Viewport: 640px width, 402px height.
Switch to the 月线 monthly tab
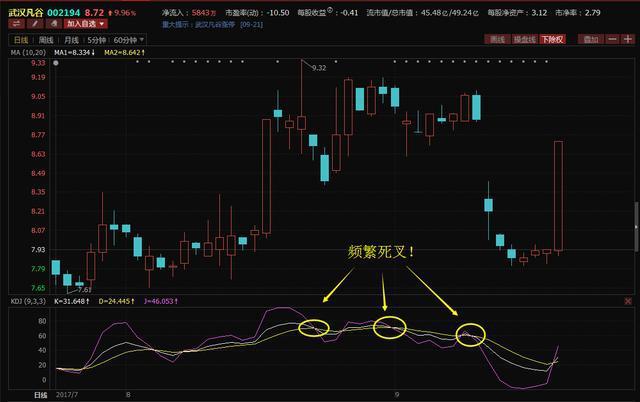(71, 40)
